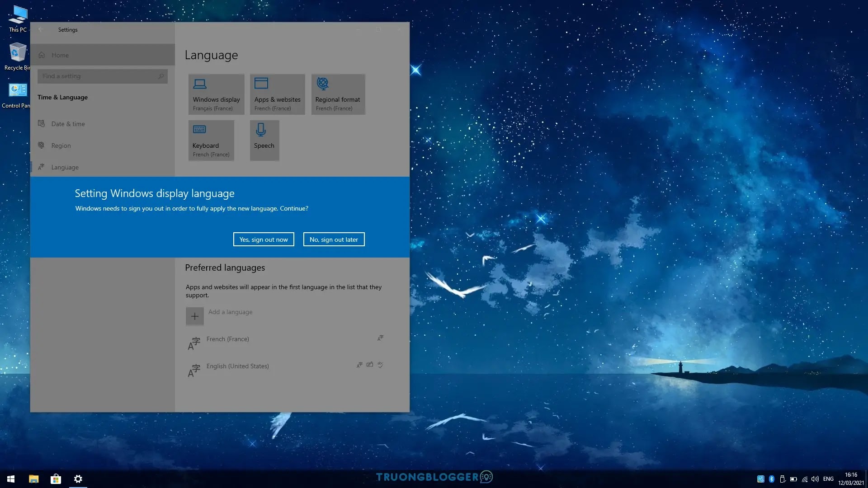This screenshot has height=488, width=868.
Task: Open This PC desktop icon
Action: tap(18, 19)
